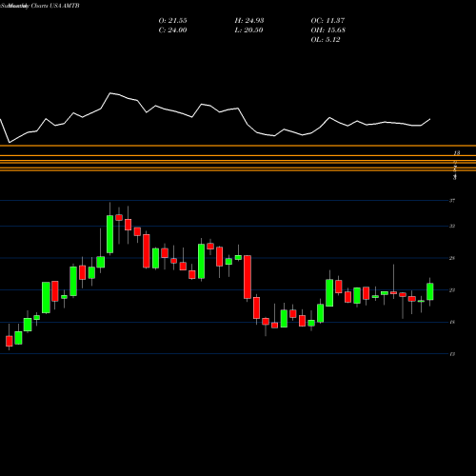Click the price axis label '23'
Viewport: 476px width, 476px height.
(x=452, y=290)
